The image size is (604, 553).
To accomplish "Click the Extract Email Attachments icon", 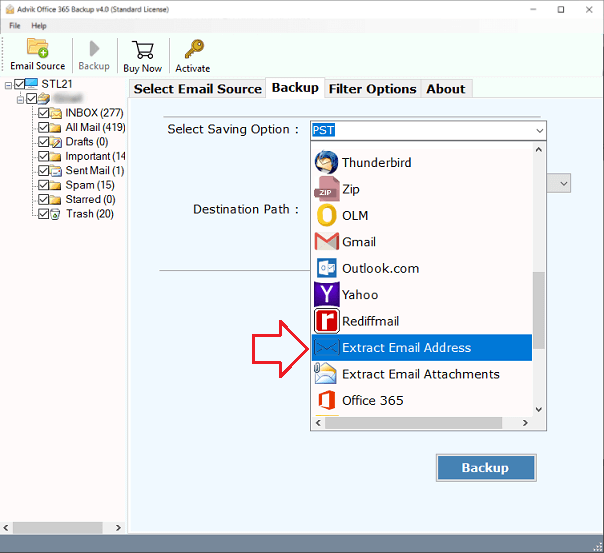I will click(x=325, y=374).
